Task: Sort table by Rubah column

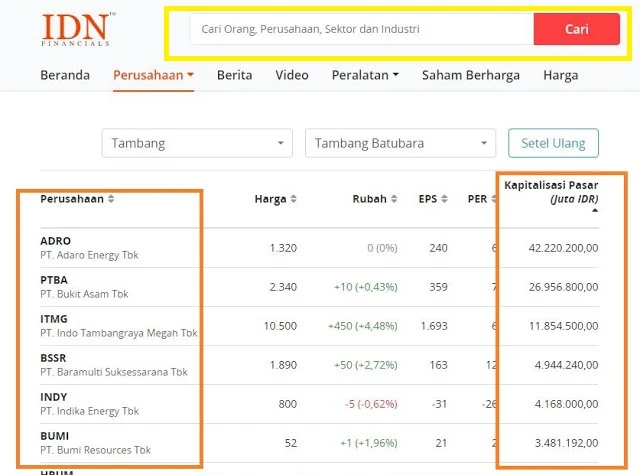Action: tap(375, 199)
